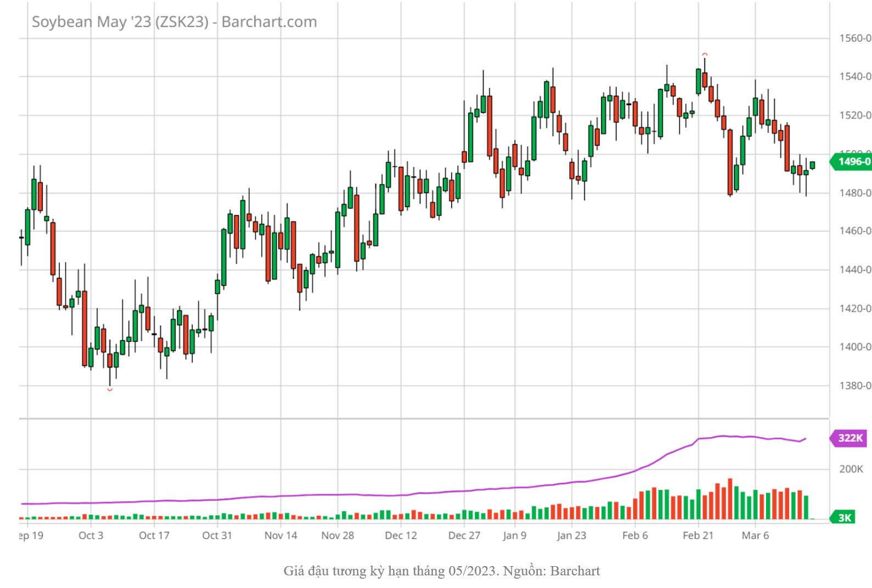
Task: Select the Mar 6 date label
Action: (x=755, y=535)
